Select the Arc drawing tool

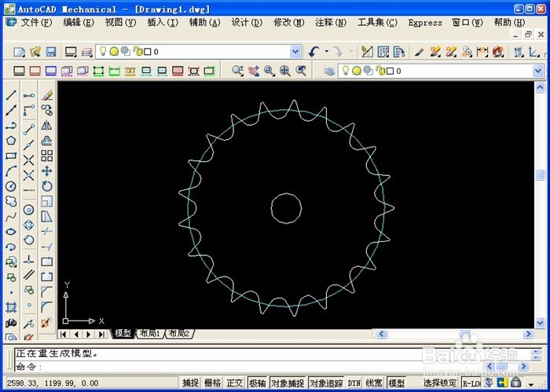(x=11, y=171)
